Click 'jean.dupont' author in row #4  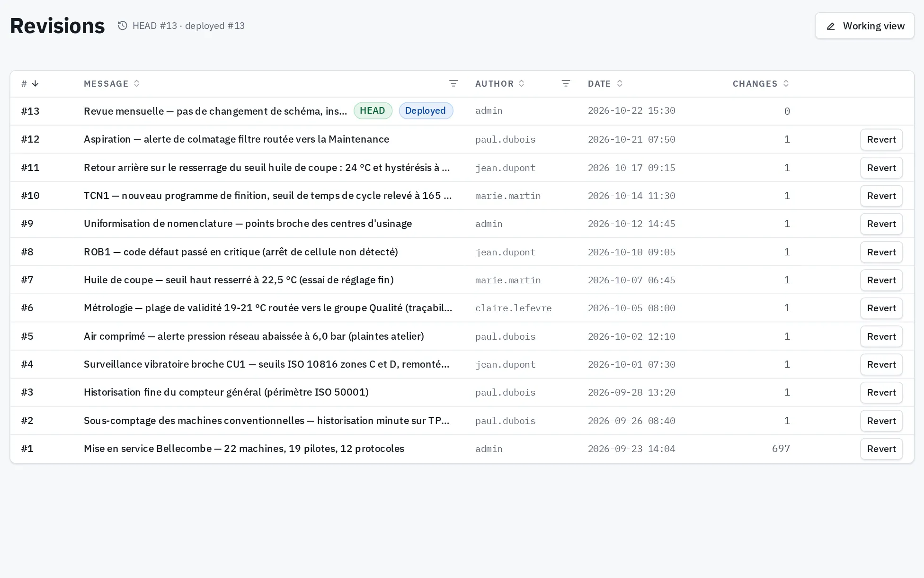pos(505,364)
